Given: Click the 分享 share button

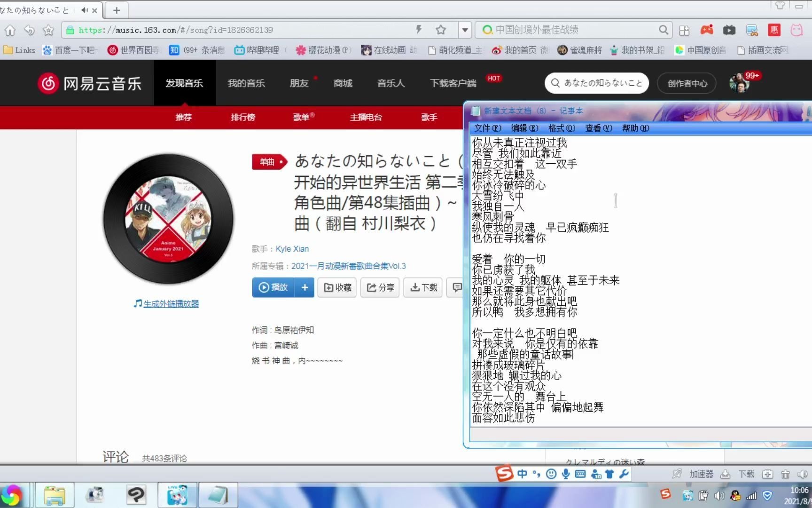Looking at the screenshot, I should pyautogui.click(x=380, y=287).
